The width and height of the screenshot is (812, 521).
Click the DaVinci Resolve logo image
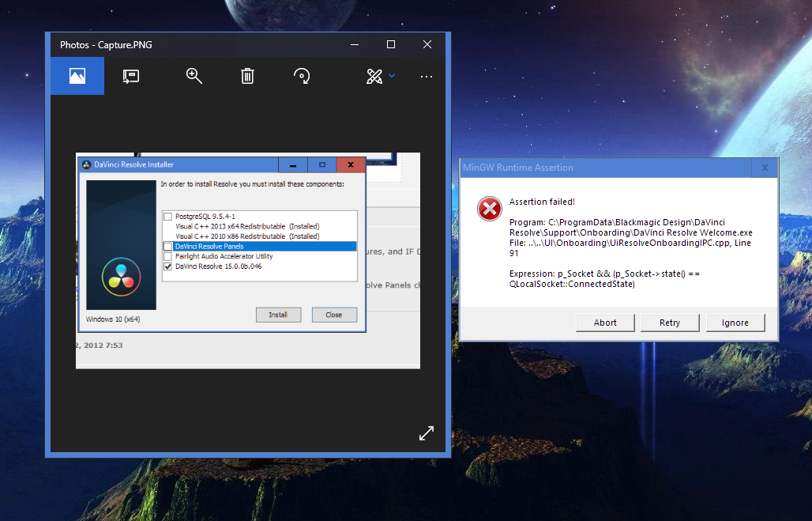point(121,277)
